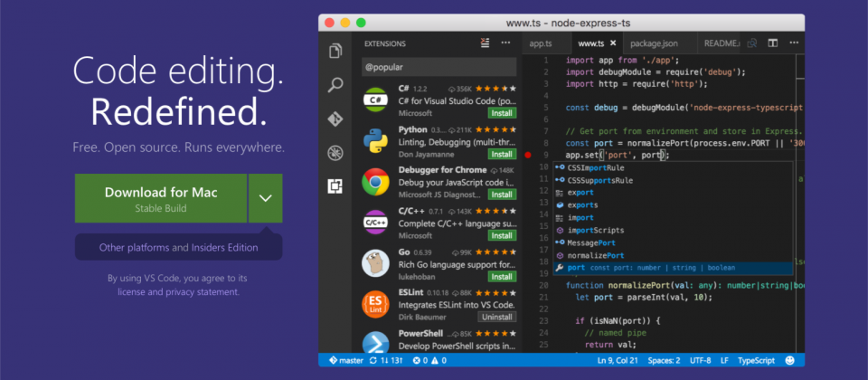Click Ln 9, Col 21 in status bar
The width and height of the screenshot is (868, 380).
tap(617, 360)
